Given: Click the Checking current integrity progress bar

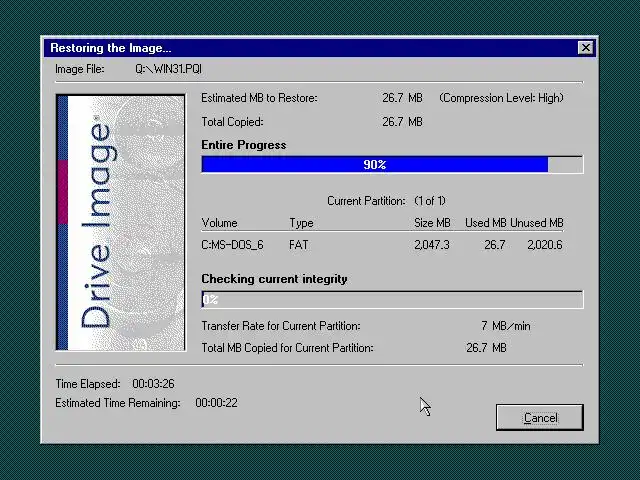Looking at the screenshot, I should [392, 300].
